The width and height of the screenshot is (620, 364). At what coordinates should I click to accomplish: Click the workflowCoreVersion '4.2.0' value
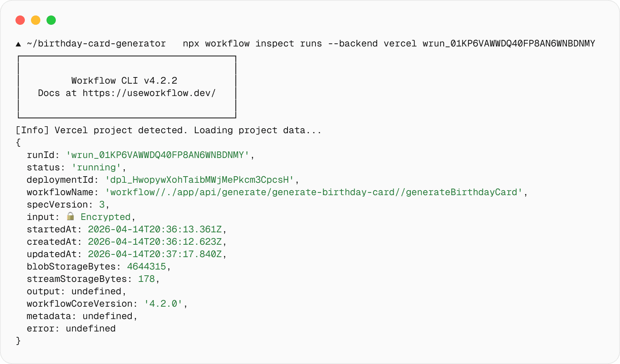tap(163, 304)
